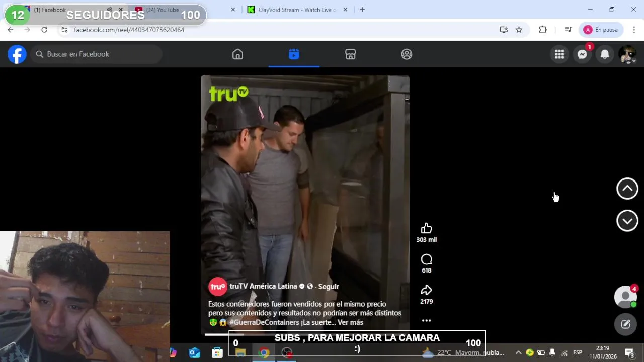Open the floating contact chat head
The width and height of the screenshot is (644, 362).
[625, 297]
